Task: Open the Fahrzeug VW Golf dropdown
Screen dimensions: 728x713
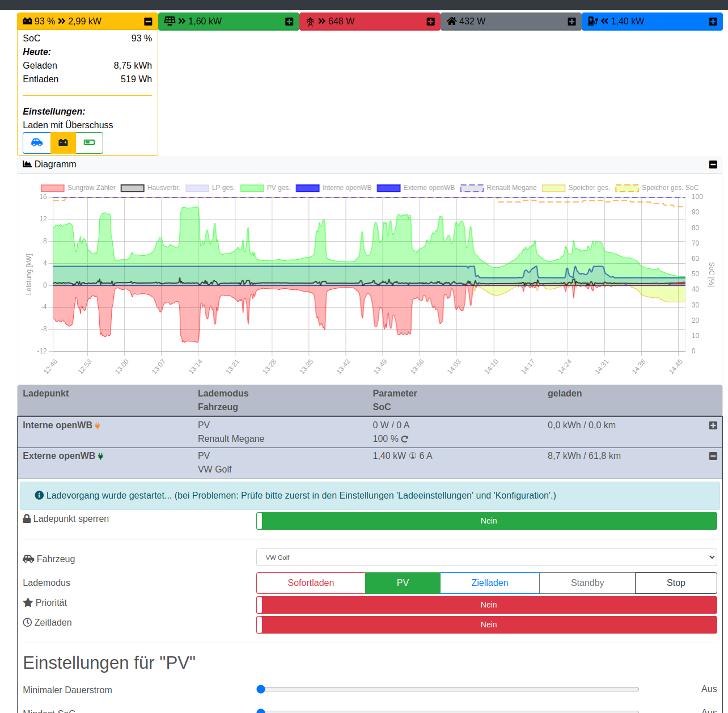Action: click(486, 558)
